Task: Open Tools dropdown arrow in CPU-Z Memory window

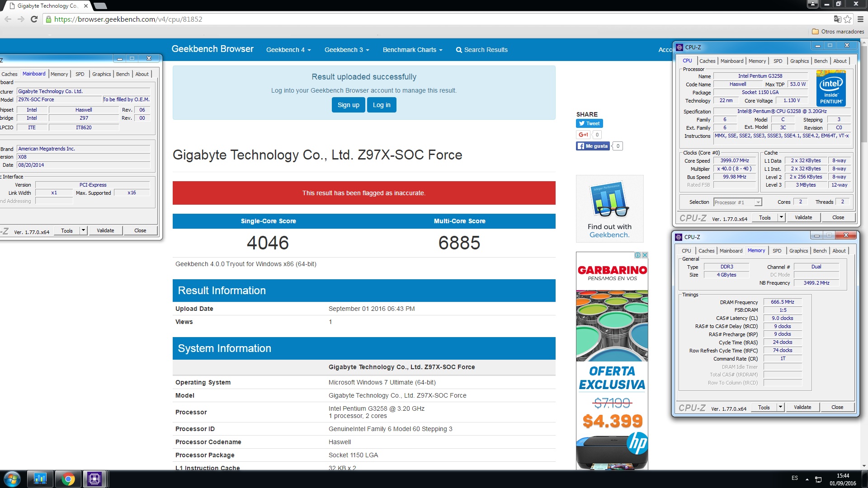Action: pos(780,407)
